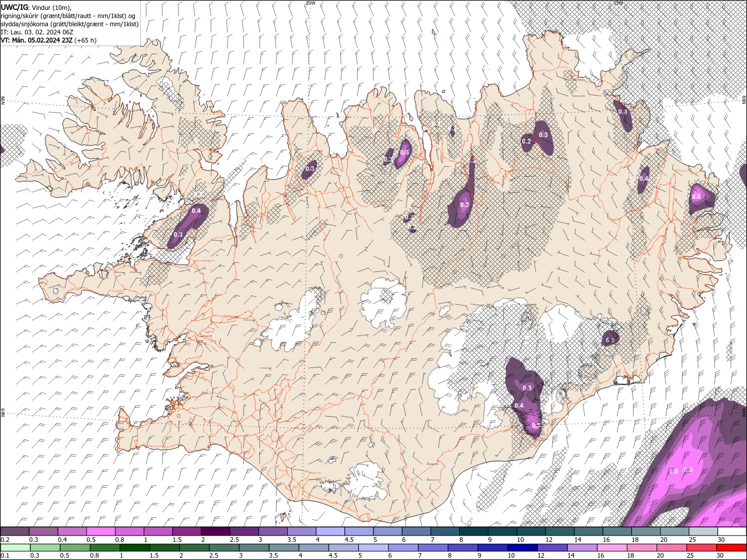Click the 0.4 label on the southeast glacier patch
This screenshot has width=747, height=560.
(x=518, y=405)
